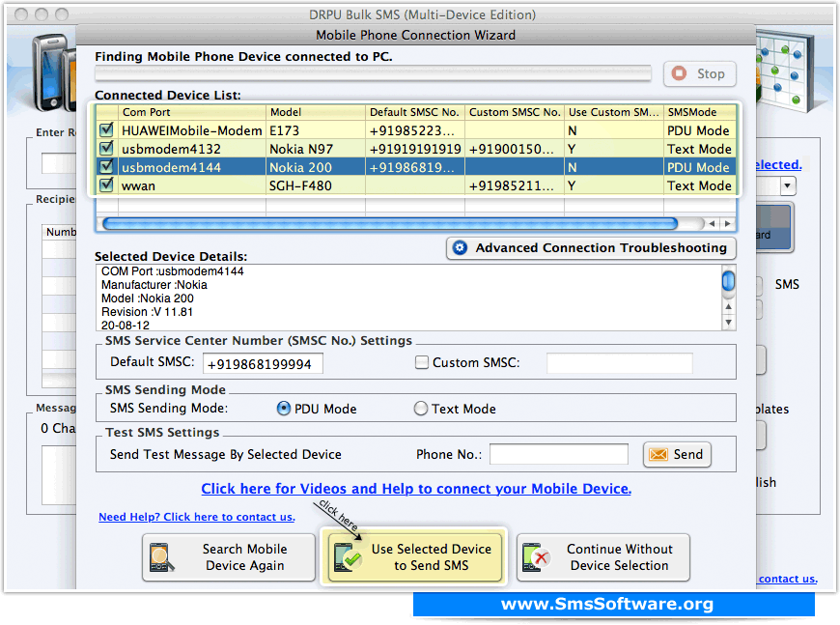Click the Manufacturer :Nokia detail line
The image size is (840, 625).
coord(154,285)
